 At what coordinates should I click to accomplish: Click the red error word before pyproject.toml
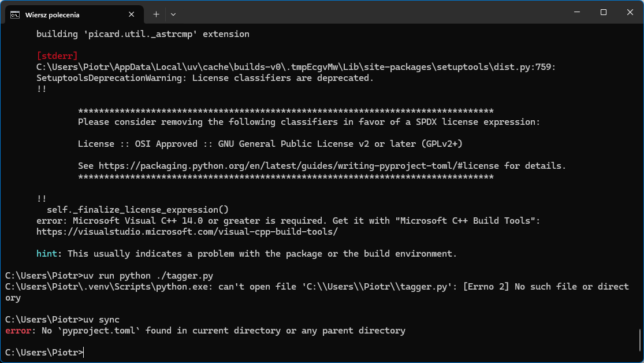pyautogui.click(x=17, y=331)
